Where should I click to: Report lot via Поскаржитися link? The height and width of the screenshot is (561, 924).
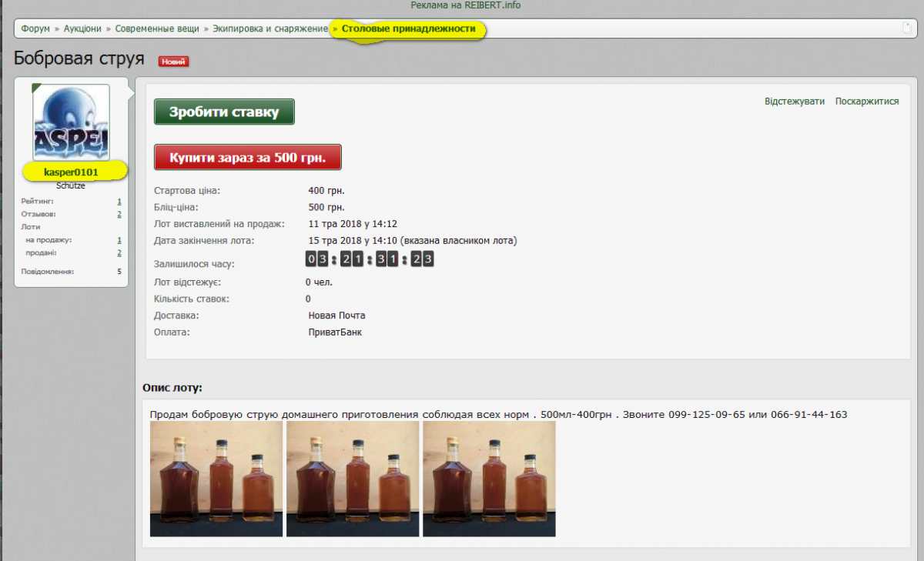pos(866,102)
